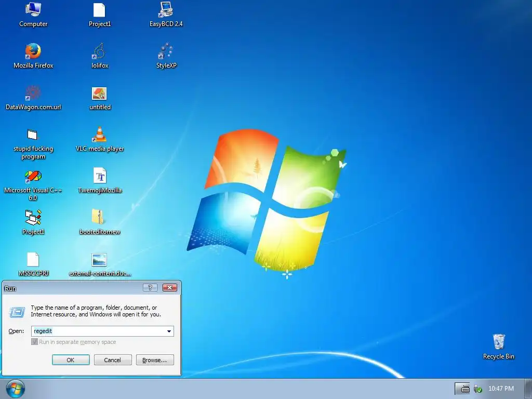
Task: Click the Run dialog help question button
Action: (150, 288)
